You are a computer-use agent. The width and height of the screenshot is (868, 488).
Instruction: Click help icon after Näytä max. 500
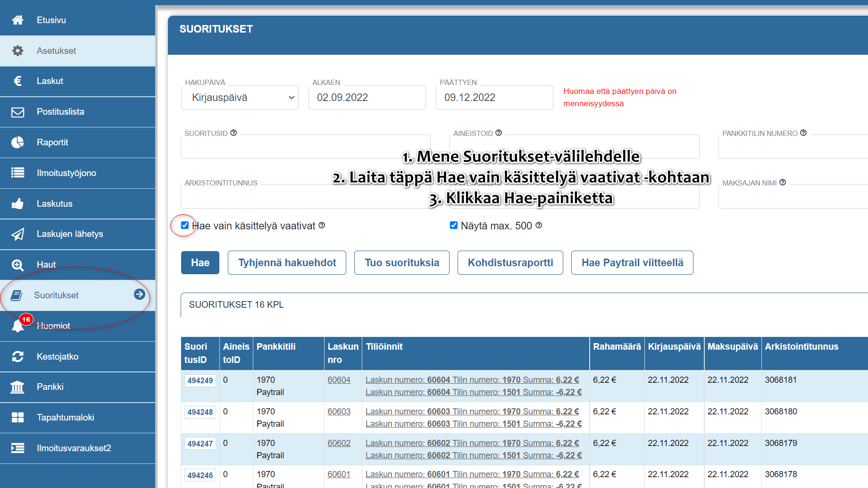[539, 225]
